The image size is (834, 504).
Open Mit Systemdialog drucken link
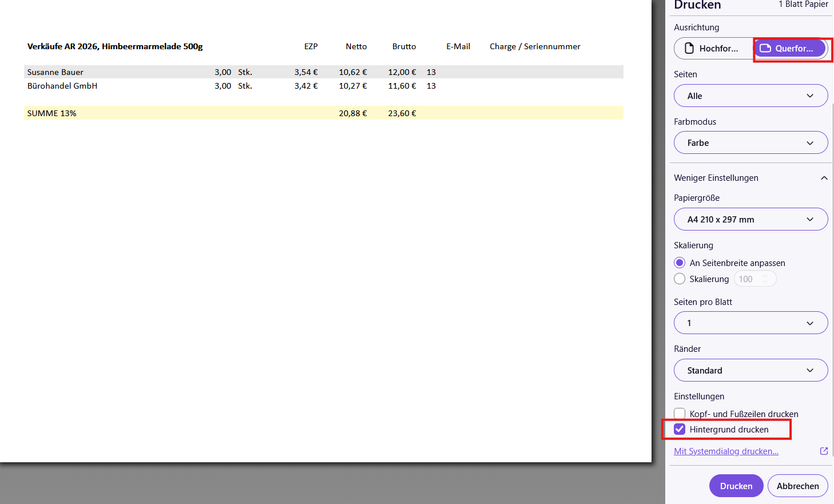(726, 451)
